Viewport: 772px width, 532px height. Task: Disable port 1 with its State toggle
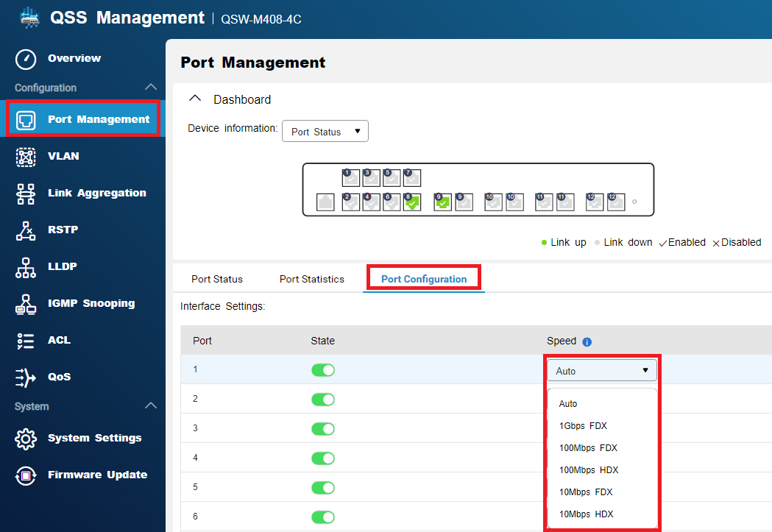point(323,370)
